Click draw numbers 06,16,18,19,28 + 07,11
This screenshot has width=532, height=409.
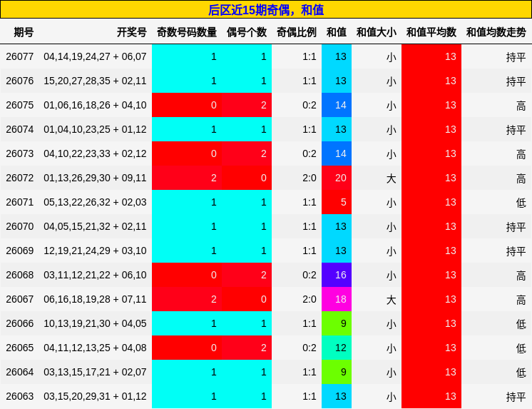pos(95,299)
